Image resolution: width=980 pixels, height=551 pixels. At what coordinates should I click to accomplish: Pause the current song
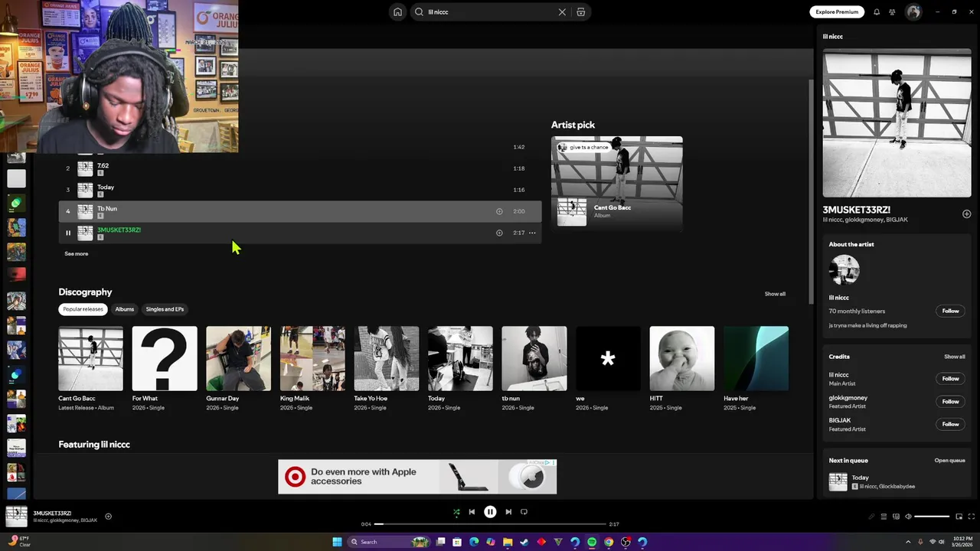pos(490,512)
